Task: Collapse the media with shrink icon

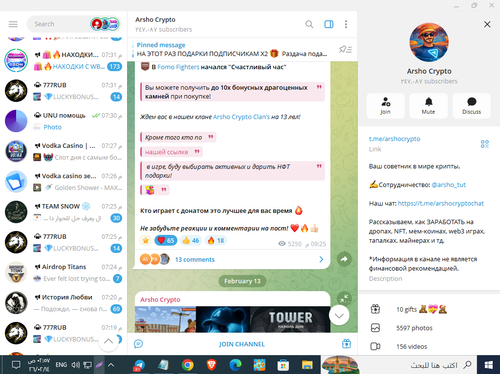Action: point(344,298)
